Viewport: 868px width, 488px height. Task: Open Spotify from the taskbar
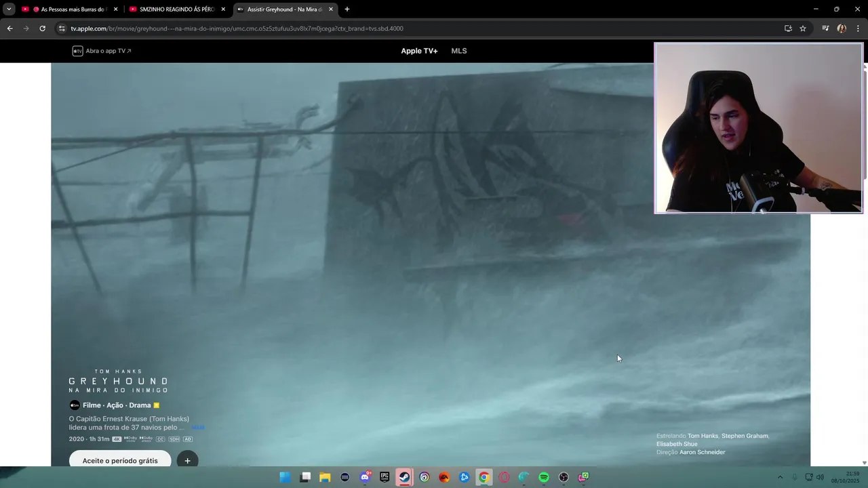pyautogui.click(x=544, y=477)
